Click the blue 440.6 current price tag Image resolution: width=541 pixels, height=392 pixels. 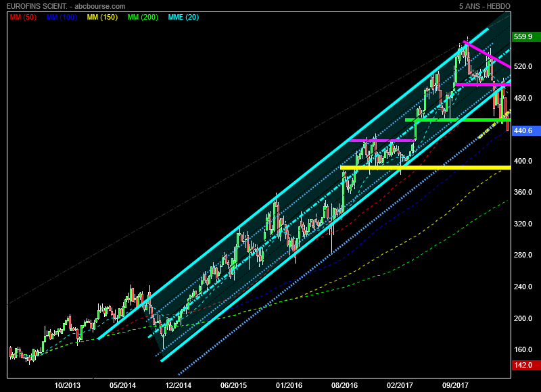coord(526,130)
